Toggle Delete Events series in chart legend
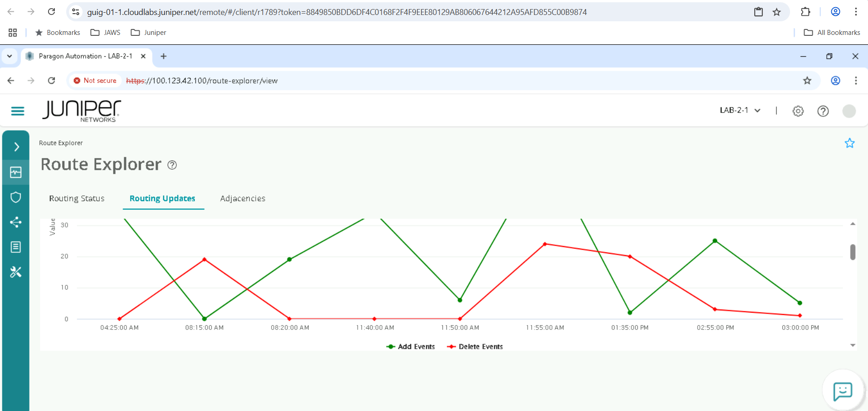Viewport: 868px width, 411px height. click(x=474, y=346)
